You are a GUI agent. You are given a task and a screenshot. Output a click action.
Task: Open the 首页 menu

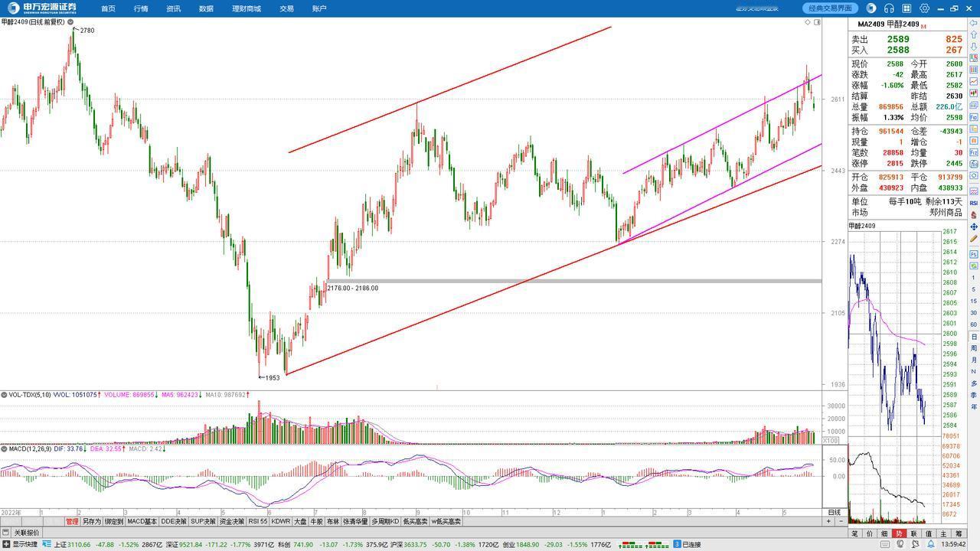point(108,8)
